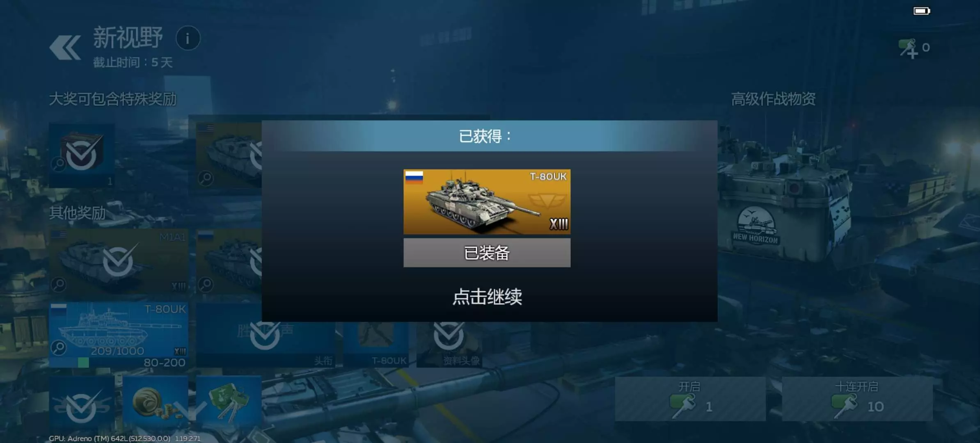Select the T-80UK blueprint 209/1000 card
Viewport: 980px width, 443px height.
pyautogui.click(x=119, y=335)
